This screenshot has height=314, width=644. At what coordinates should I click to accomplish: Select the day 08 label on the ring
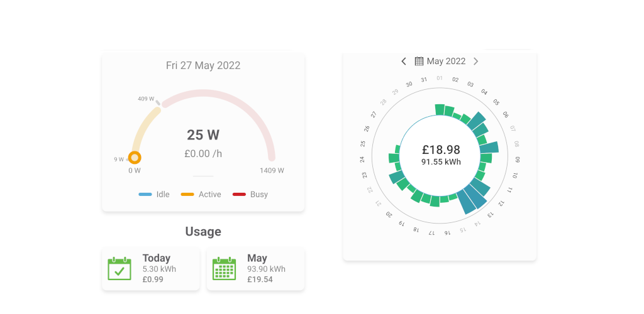tap(517, 144)
